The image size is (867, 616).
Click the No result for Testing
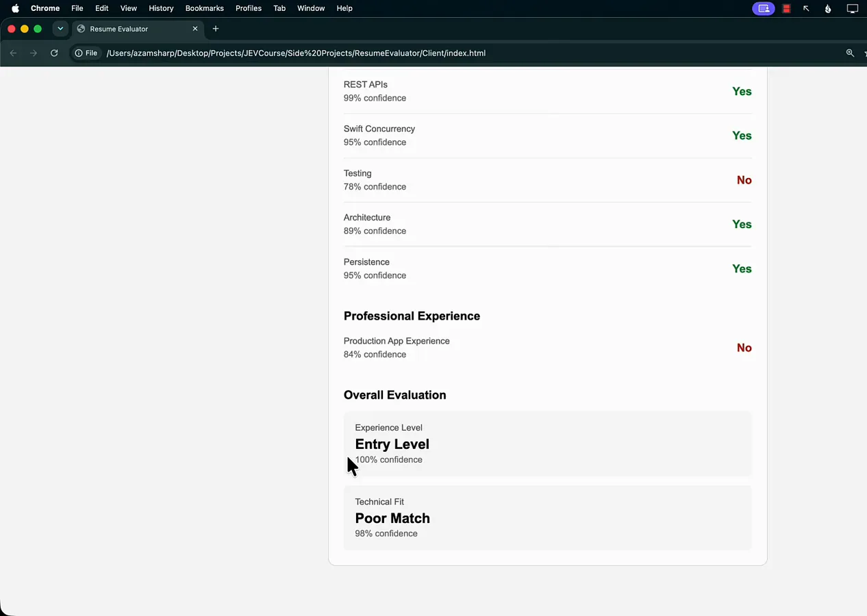tap(744, 180)
